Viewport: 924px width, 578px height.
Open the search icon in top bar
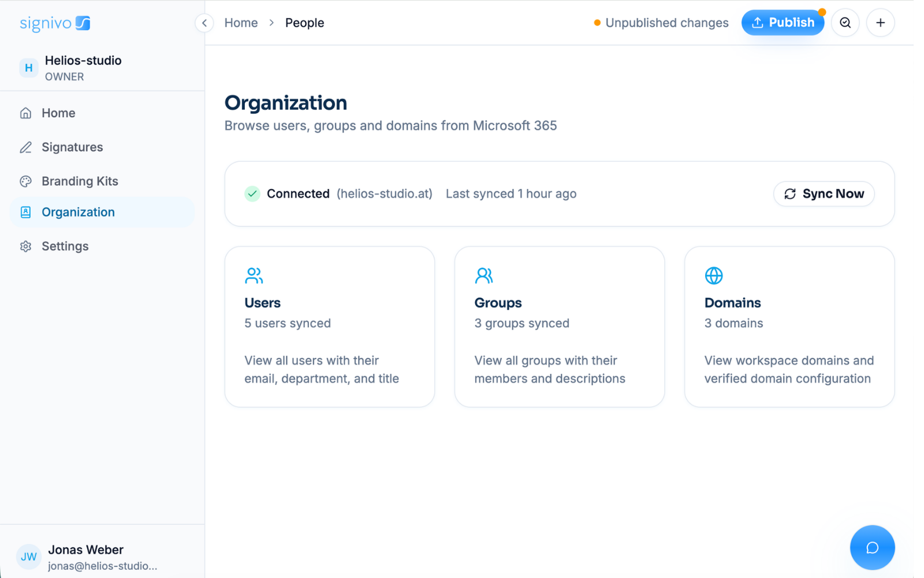(x=845, y=23)
